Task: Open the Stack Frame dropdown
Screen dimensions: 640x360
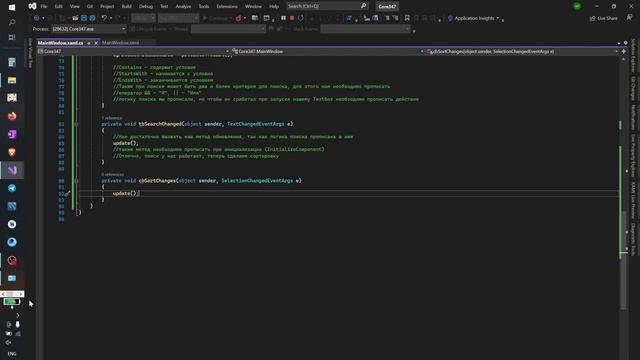Action: point(365,29)
